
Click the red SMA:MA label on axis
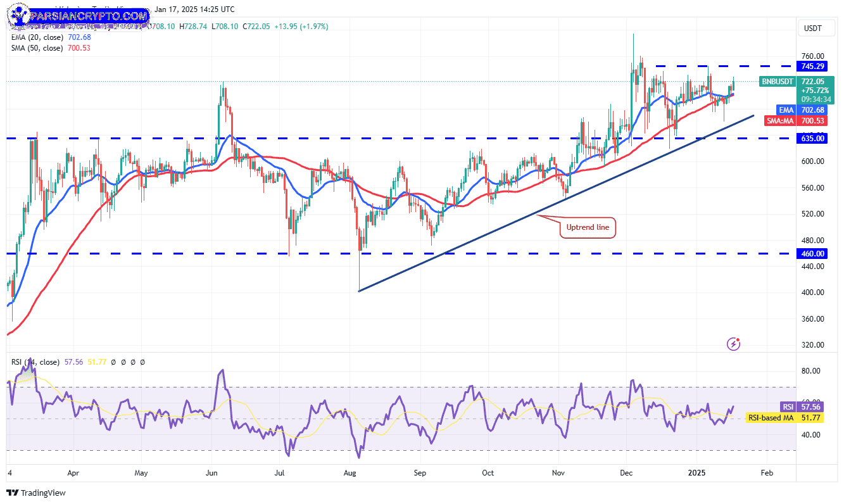tap(781, 120)
